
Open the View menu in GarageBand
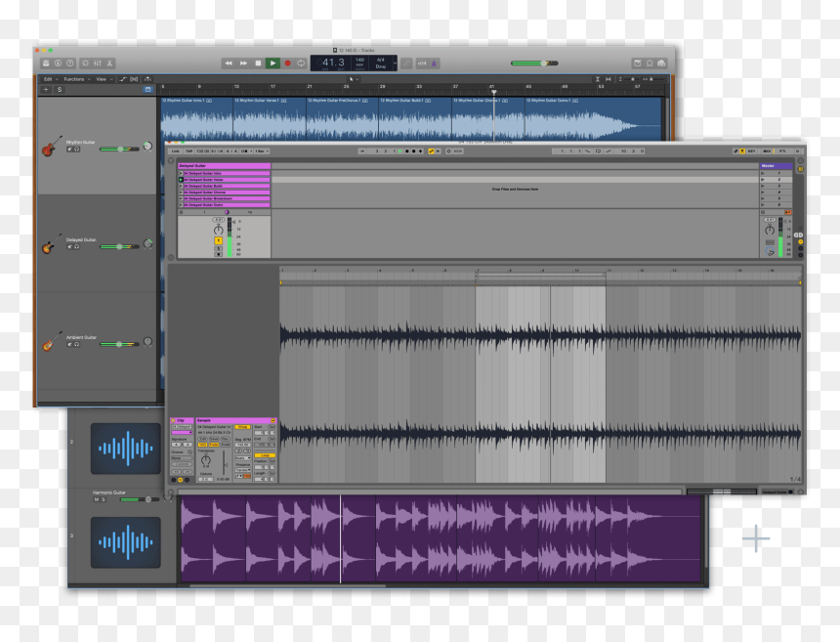pyautogui.click(x=104, y=79)
